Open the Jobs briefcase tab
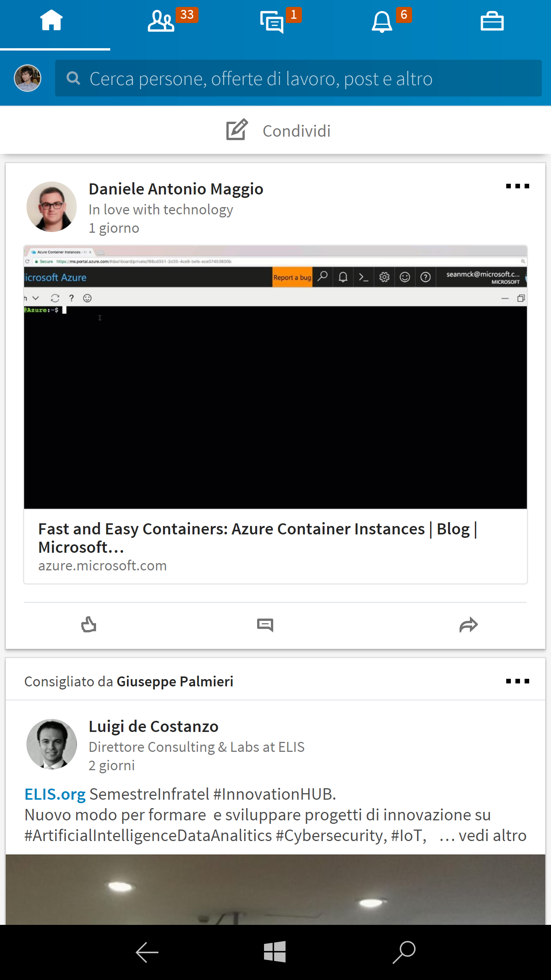This screenshot has width=551, height=980. click(492, 21)
